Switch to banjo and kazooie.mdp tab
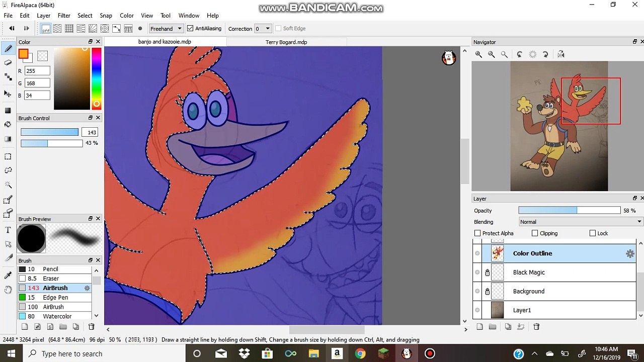 pos(165,42)
